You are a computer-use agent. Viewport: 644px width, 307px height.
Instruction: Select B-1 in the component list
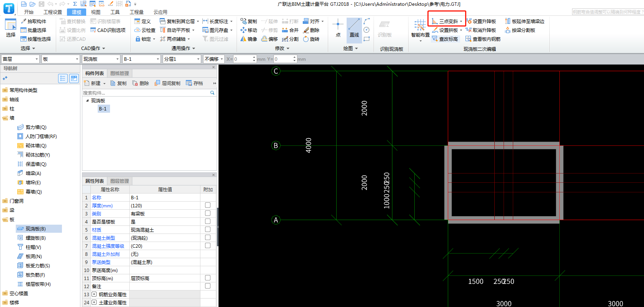click(103, 108)
